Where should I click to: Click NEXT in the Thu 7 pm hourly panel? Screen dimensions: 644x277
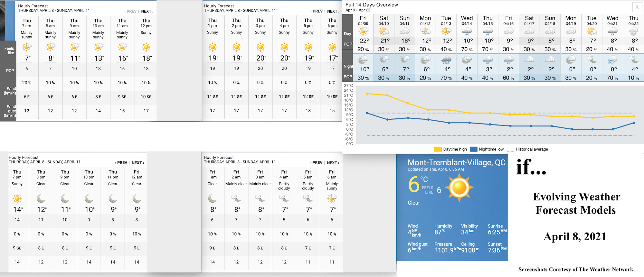click(138, 163)
